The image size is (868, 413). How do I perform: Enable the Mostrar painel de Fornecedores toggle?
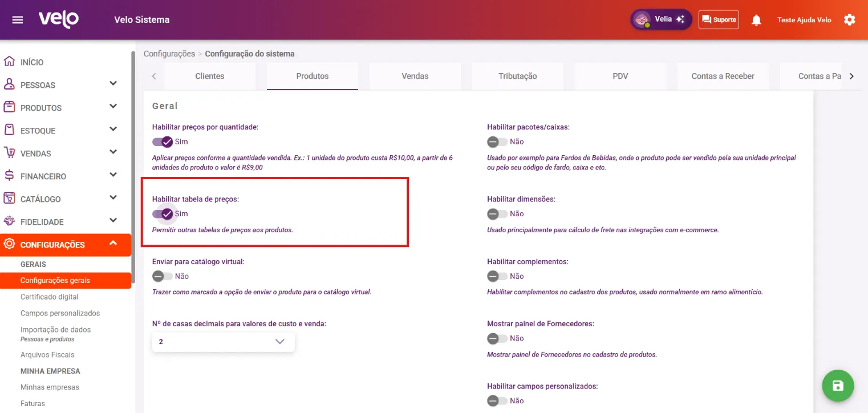point(497,339)
